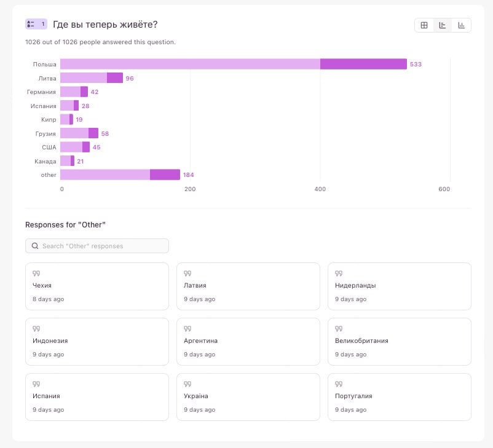Open the Индонезия response card
The image size is (493, 448).
pos(97,341)
